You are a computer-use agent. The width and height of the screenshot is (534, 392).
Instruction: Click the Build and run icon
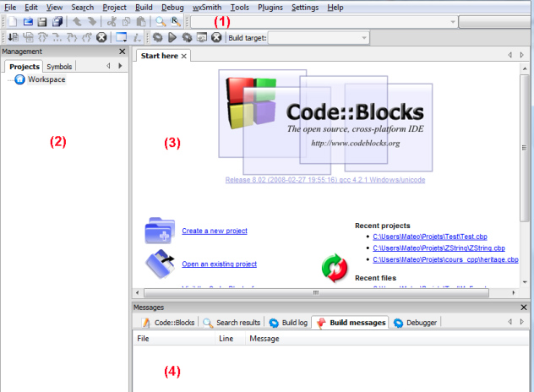point(187,37)
